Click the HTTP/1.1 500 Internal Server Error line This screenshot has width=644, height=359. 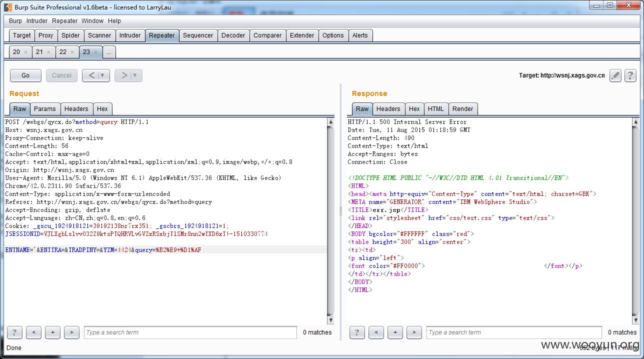click(407, 122)
